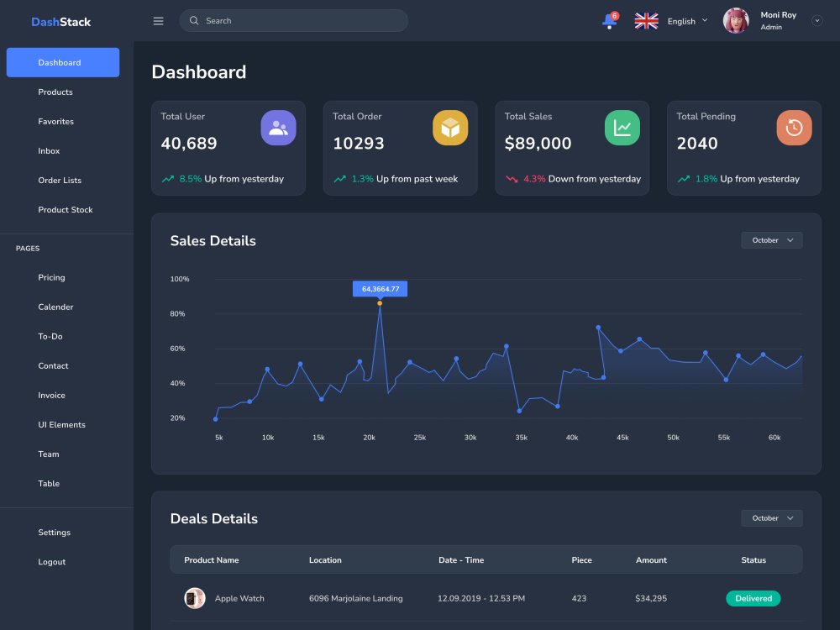The image size is (840, 630).
Task: Click the Deals Details heading
Action: tap(213, 519)
